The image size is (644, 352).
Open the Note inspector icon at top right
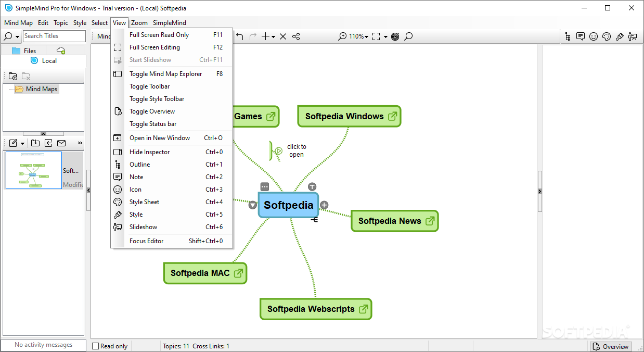[581, 36]
